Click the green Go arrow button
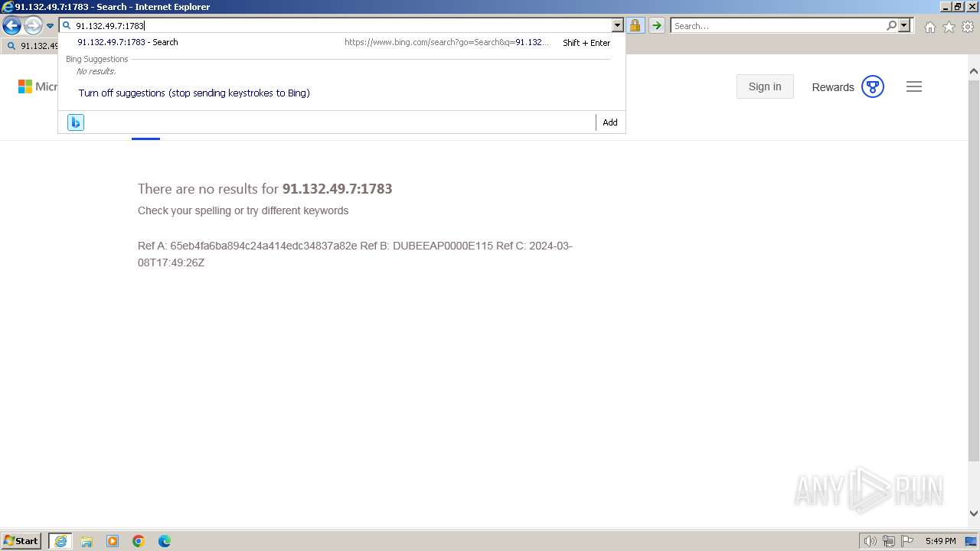Viewport: 980px width, 551px height. point(656,26)
